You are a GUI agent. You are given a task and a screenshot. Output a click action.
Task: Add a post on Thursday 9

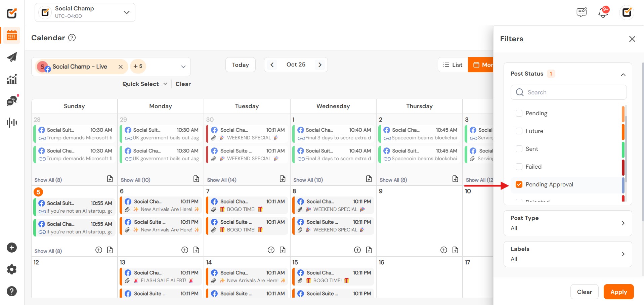click(x=443, y=250)
